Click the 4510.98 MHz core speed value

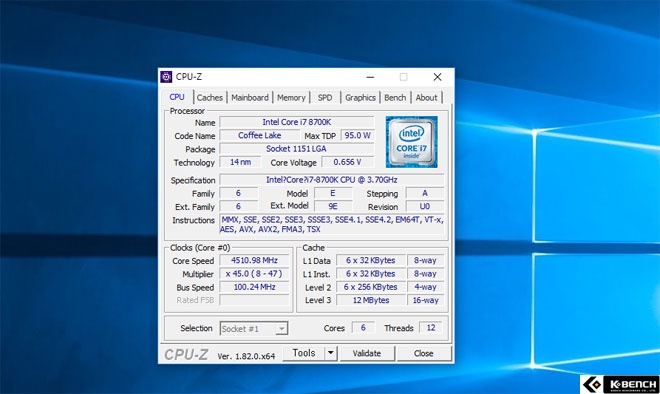(254, 261)
